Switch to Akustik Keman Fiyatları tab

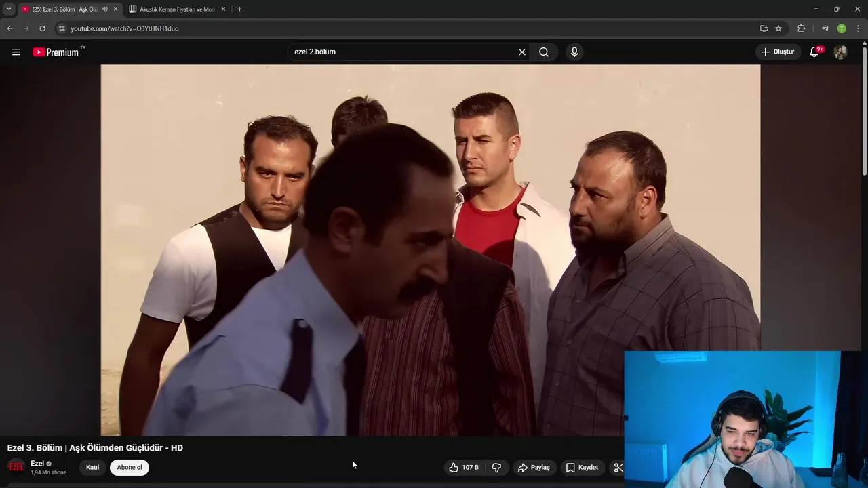[178, 9]
